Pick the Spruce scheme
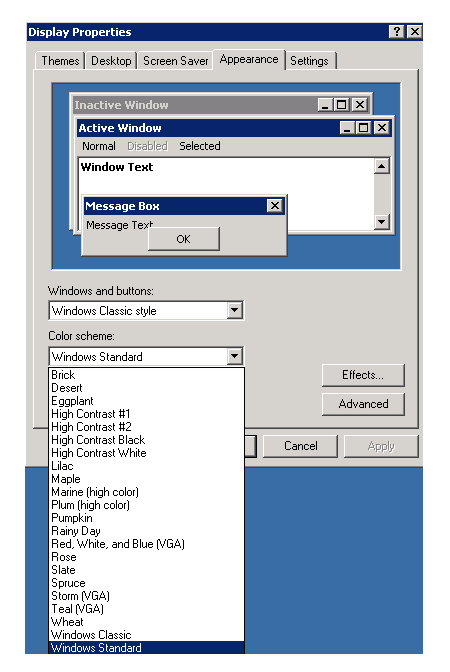 coord(147,583)
